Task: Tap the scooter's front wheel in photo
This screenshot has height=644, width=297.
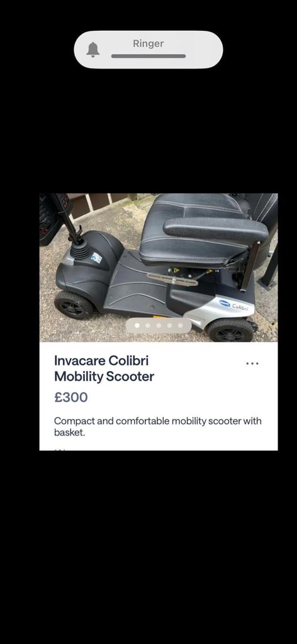Action: (74, 304)
